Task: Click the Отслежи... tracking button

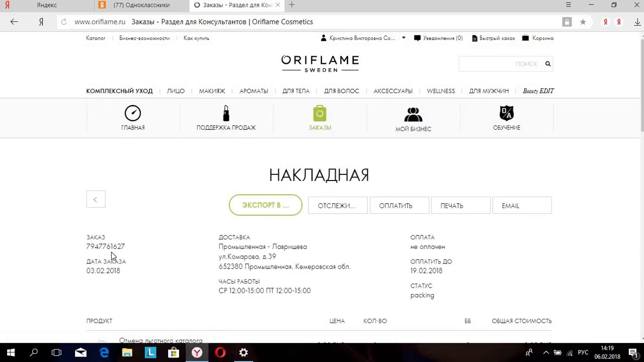Action: click(x=338, y=206)
